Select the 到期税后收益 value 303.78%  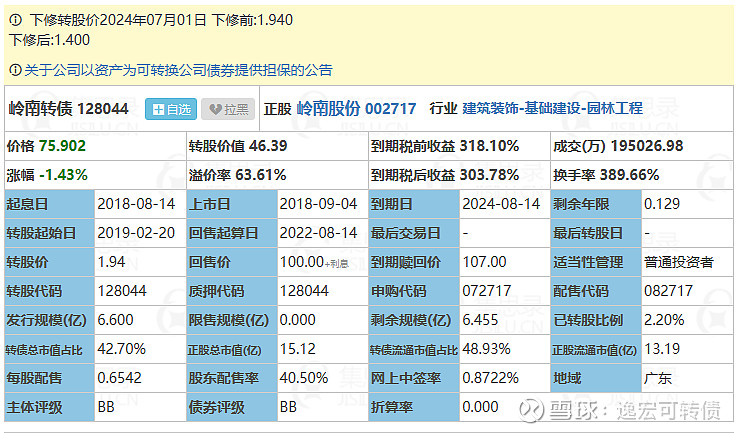[x=489, y=175]
